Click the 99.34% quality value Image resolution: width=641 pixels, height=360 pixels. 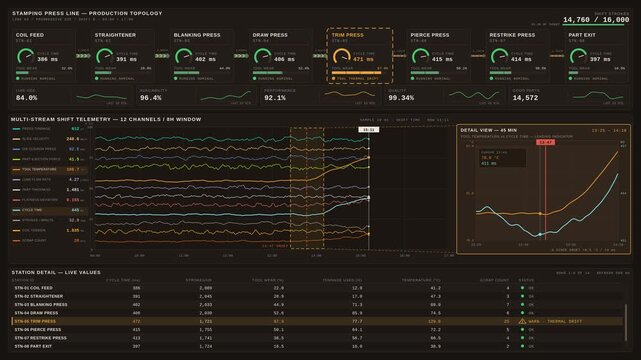point(401,98)
